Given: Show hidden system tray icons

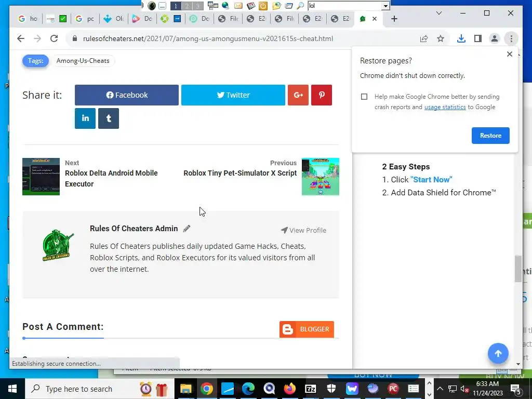Looking at the screenshot, I should 440,389.
